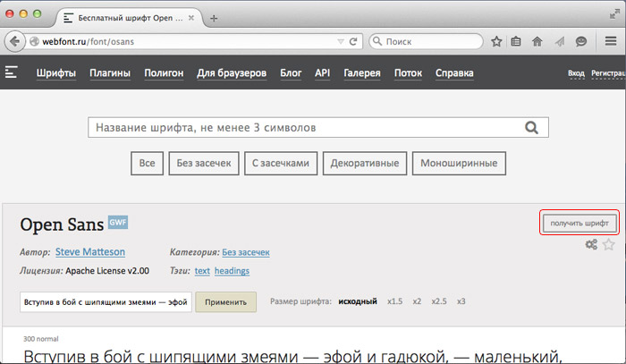Enter fullscreen with the expand arrows icon
The image size is (626, 364).
click(x=614, y=15)
